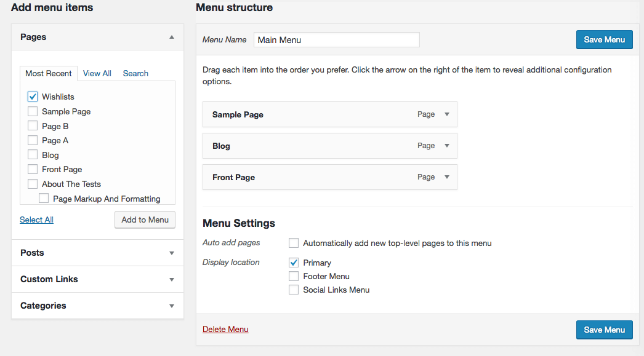Click the Menu Name text field

[x=336, y=40]
